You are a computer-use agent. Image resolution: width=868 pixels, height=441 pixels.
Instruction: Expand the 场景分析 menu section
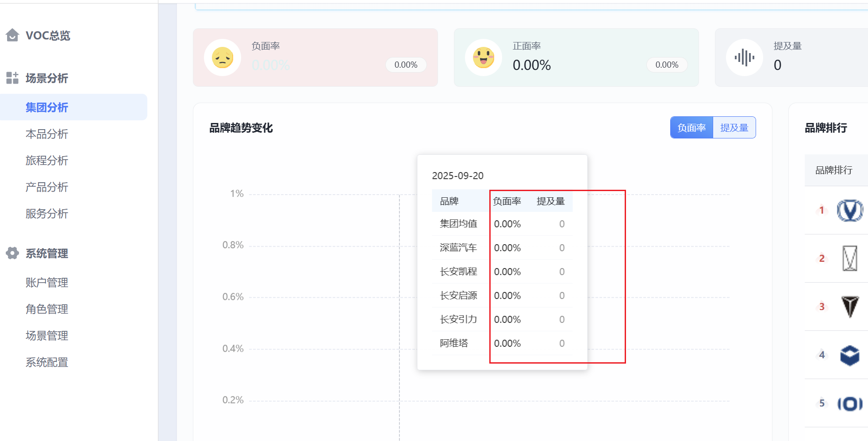(46, 78)
